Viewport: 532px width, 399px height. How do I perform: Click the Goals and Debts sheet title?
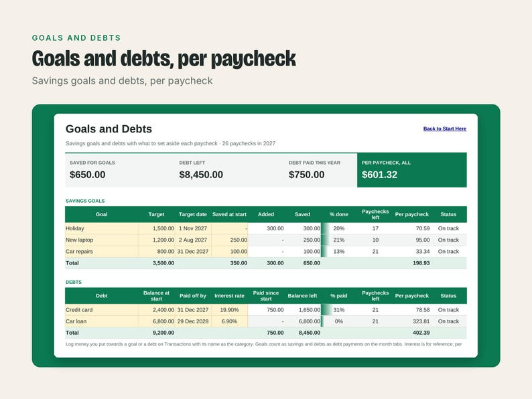(109, 129)
